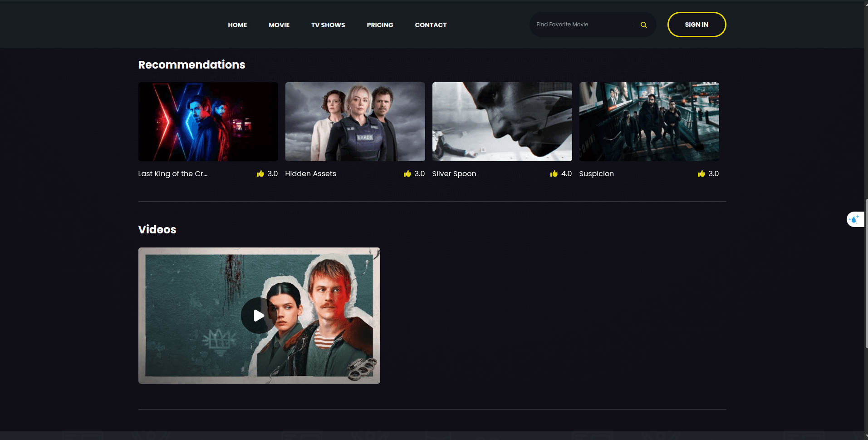Open the HOME menu item
This screenshot has height=440, width=868.
[x=237, y=25]
